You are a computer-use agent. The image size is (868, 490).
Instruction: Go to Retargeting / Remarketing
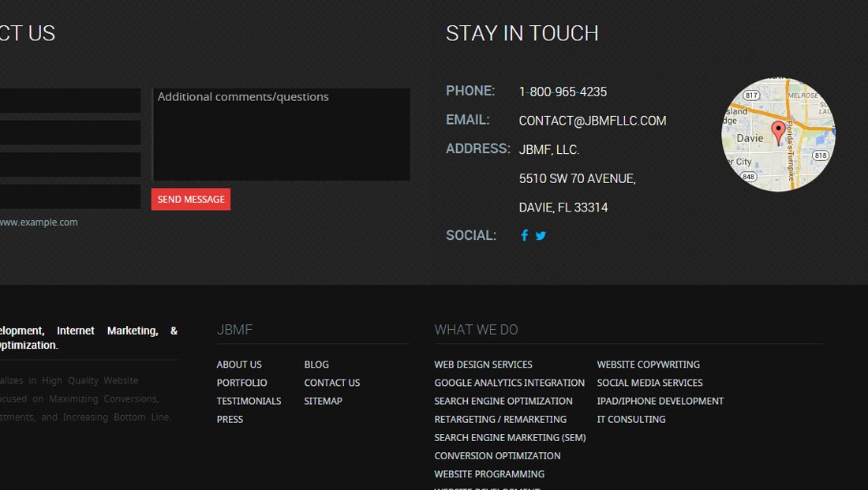click(x=500, y=419)
